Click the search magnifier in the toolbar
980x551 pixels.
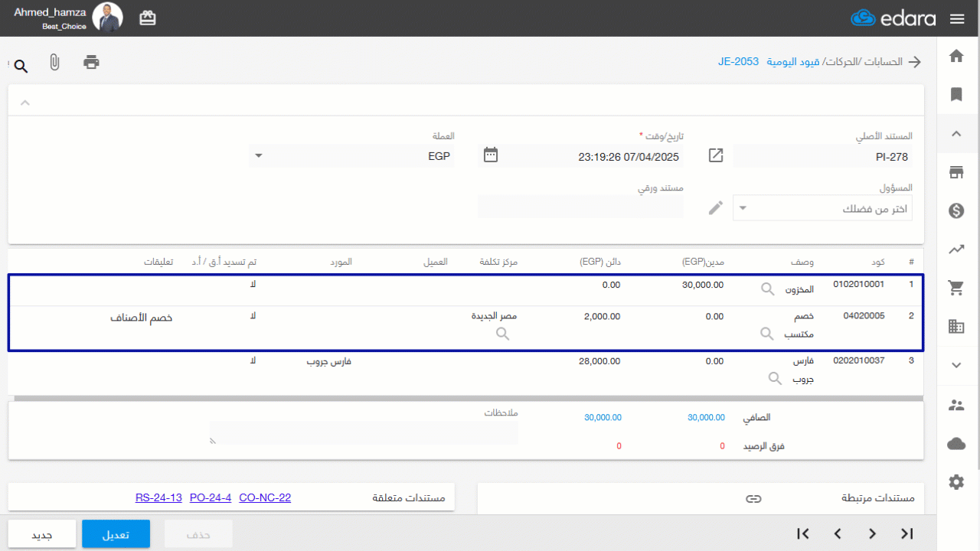(21, 67)
